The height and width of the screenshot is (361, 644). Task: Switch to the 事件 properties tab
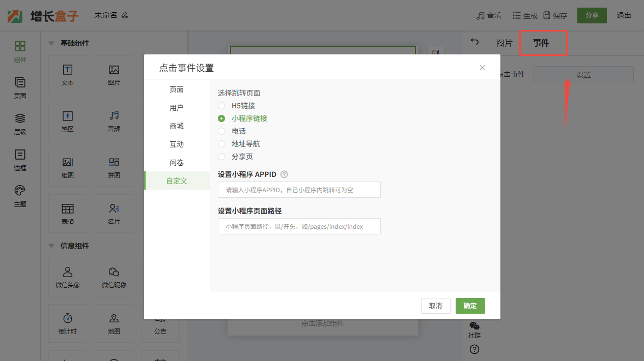click(x=541, y=43)
